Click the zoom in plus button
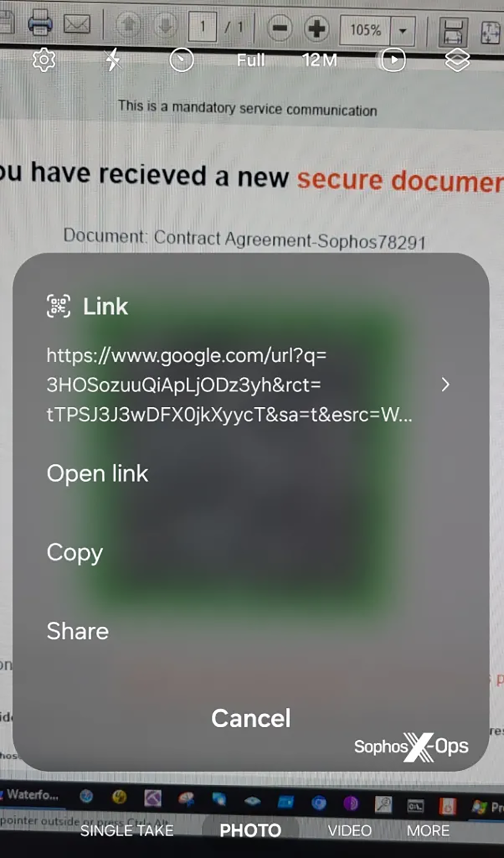The height and width of the screenshot is (858, 504). tap(316, 29)
